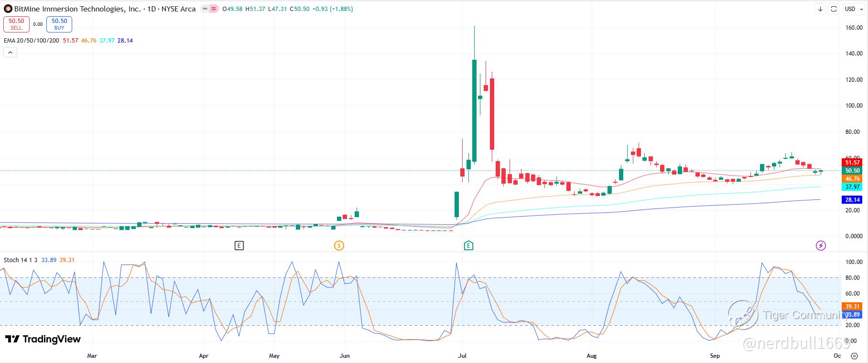Click the blue 33.89 Stoch axis label
The image size is (868, 363).
point(852,315)
